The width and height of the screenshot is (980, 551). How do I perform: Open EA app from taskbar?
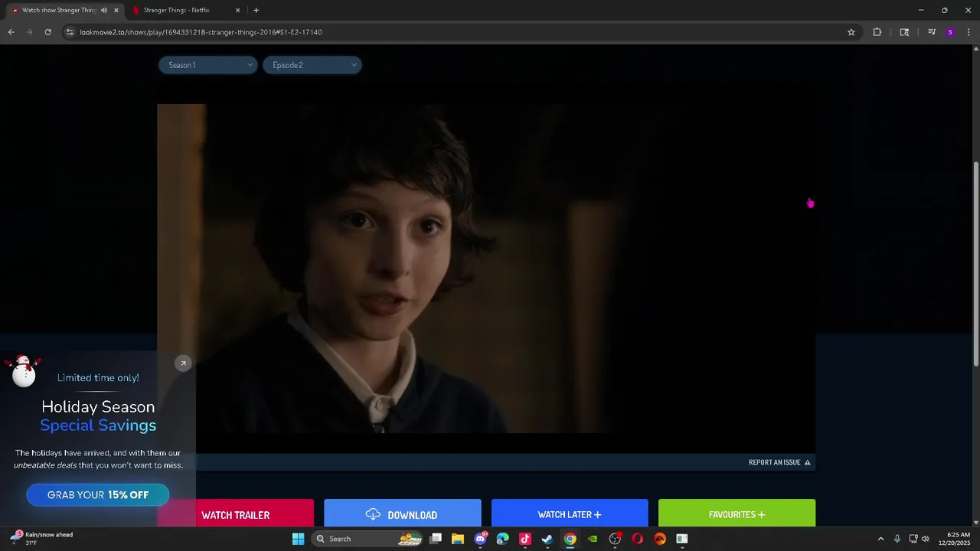[x=659, y=539]
